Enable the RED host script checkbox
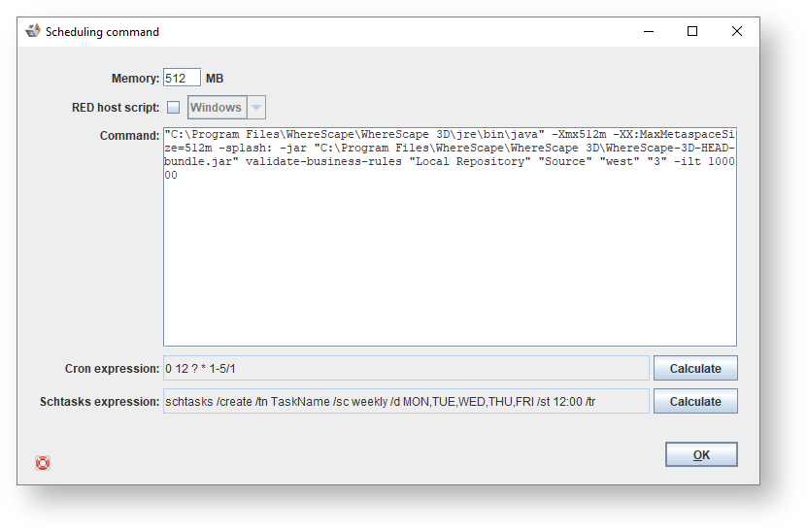This screenshot has height=532, width=807. [x=174, y=107]
